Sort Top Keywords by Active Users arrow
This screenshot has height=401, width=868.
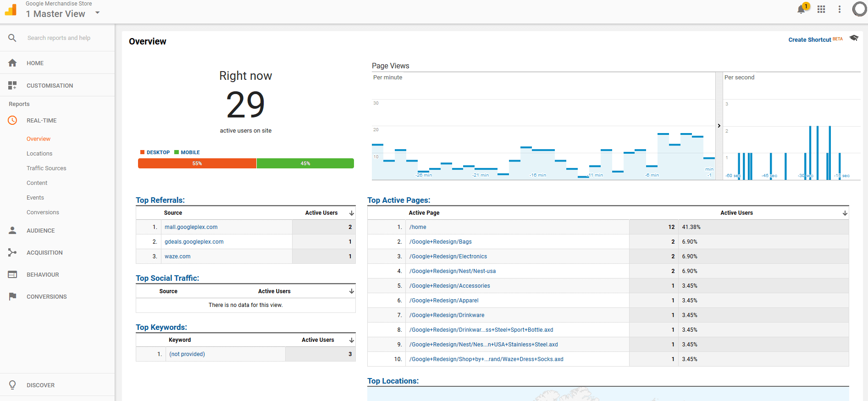click(352, 340)
